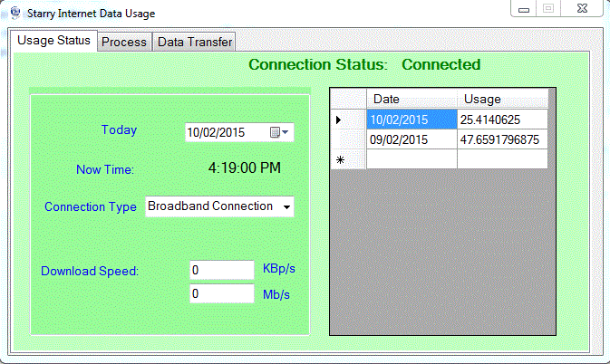
Task: Click the row selector arrow for 10/02/2015
Action: (x=348, y=120)
